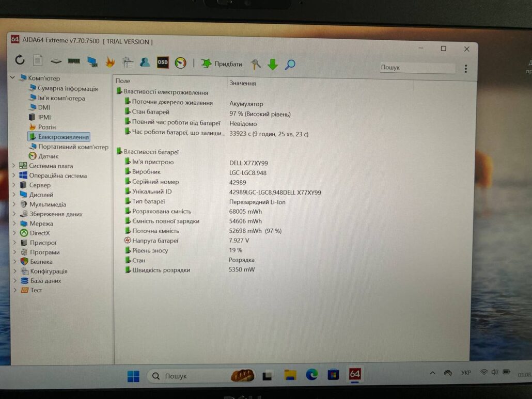Select the Розрахована ємність row
The width and height of the screenshot is (532, 399).
pyautogui.click(x=162, y=211)
